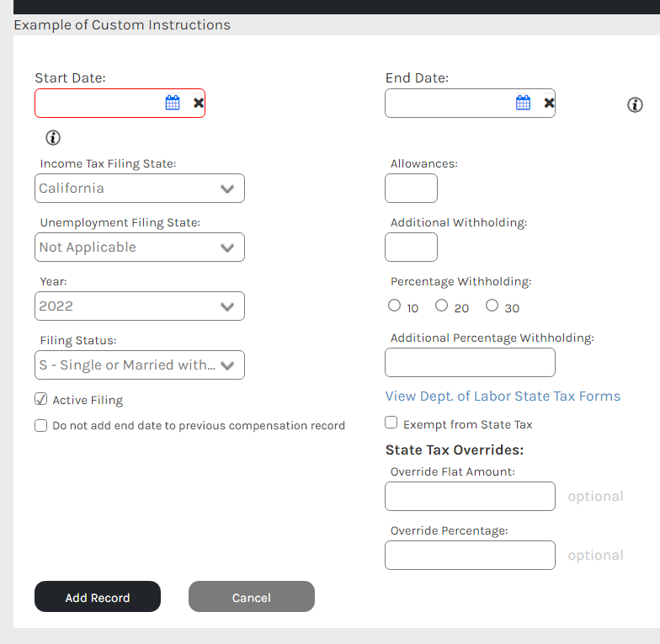Image resolution: width=660 pixels, height=644 pixels.
Task: Click the info icon beside End Date
Action: (x=635, y=104)
